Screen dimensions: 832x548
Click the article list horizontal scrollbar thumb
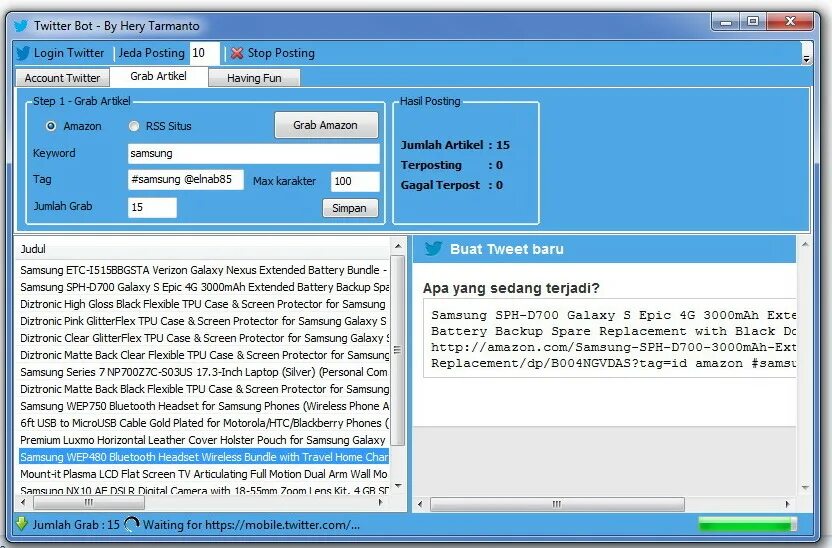[x=89, y=502]
